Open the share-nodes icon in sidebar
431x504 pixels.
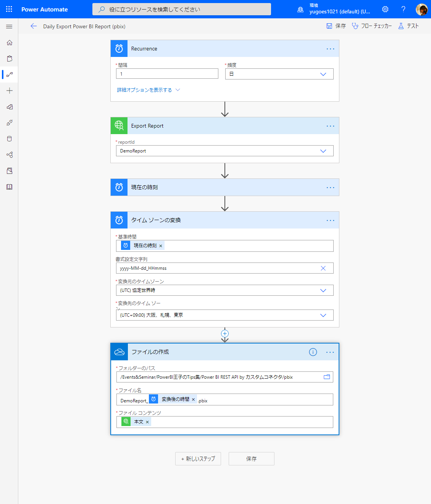(x=10, y=155)
